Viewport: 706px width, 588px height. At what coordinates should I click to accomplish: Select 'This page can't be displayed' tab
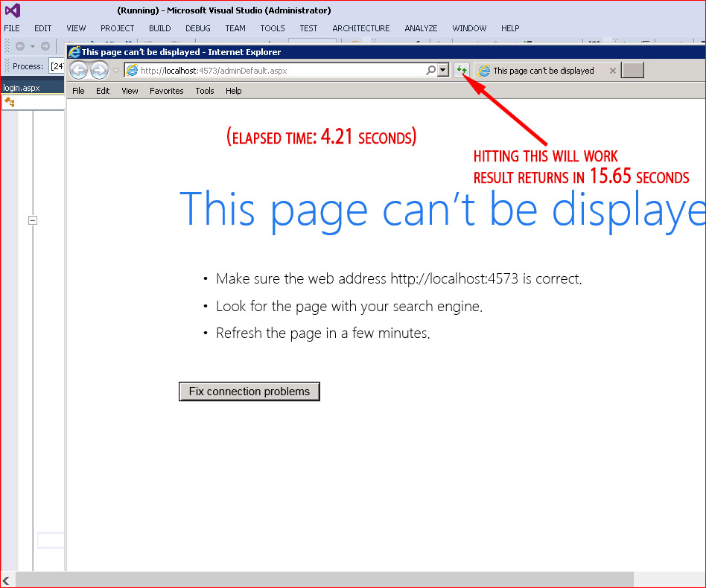pyautogui.click(x=543, y=71)
